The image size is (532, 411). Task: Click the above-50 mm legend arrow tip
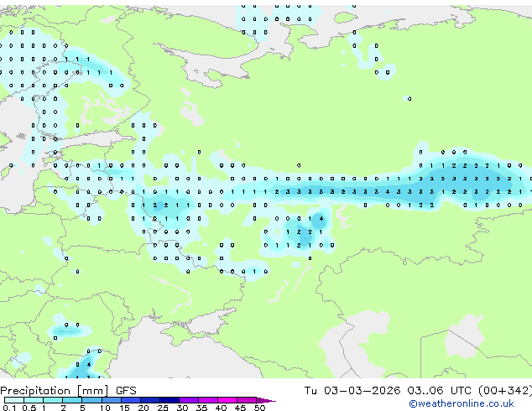(x=266, y=400)
